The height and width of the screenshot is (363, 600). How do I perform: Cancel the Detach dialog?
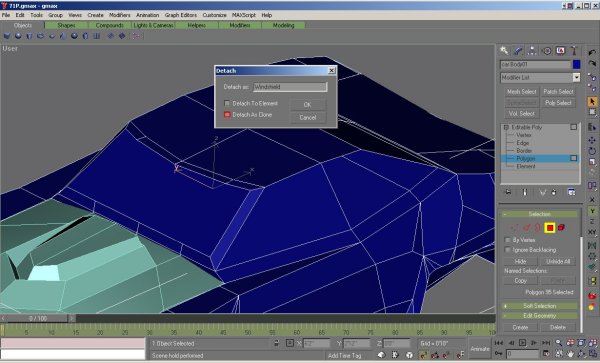pos(308,117)
